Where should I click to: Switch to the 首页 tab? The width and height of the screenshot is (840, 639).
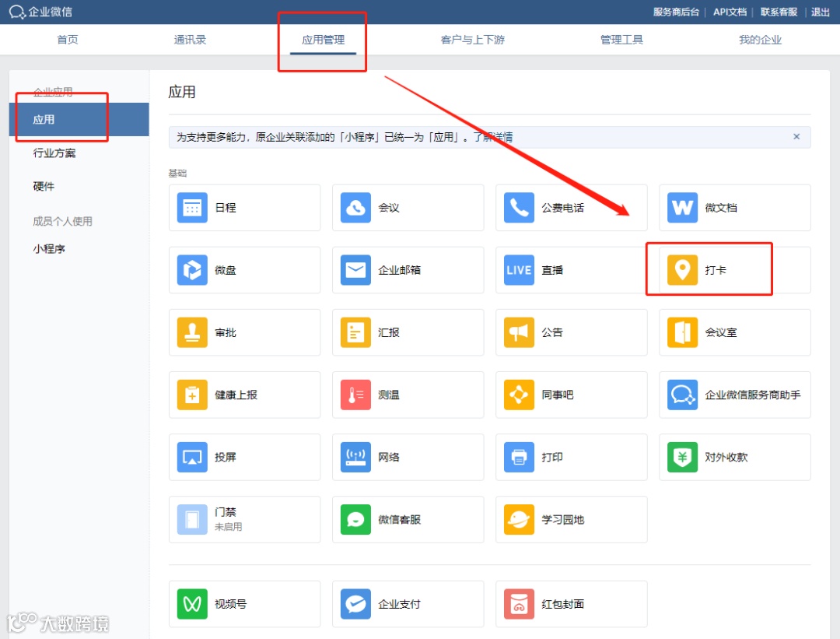[x=68, y=40]
